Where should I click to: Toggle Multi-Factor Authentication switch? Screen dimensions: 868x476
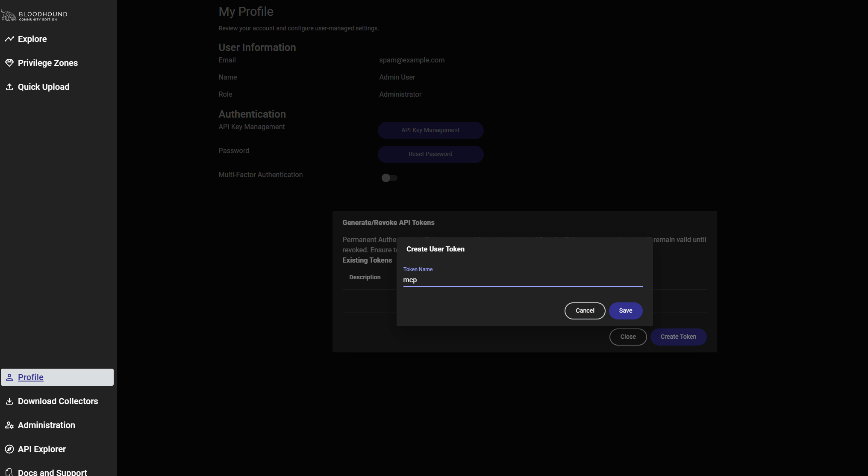click(389, 178)
